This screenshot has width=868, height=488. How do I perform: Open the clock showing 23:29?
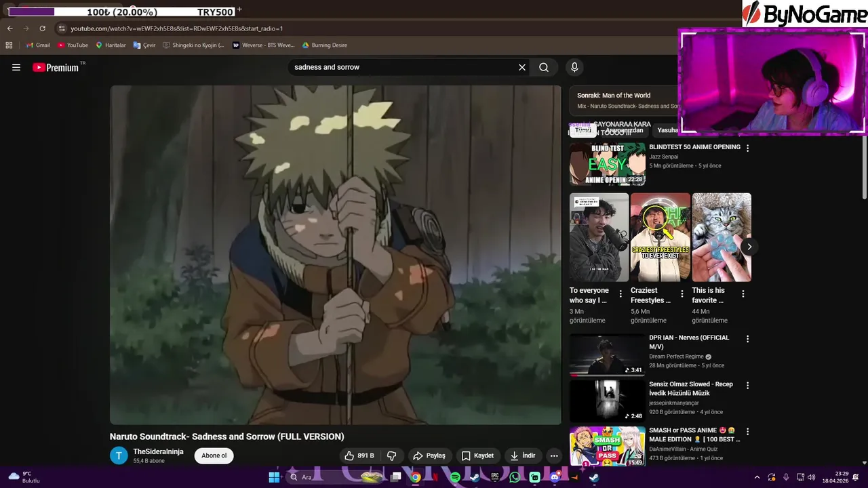coord(834,477)
